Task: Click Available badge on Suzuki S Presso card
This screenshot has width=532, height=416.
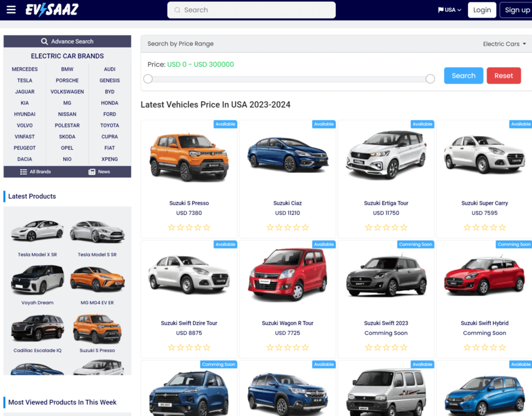Action: (x=225, y=124)
